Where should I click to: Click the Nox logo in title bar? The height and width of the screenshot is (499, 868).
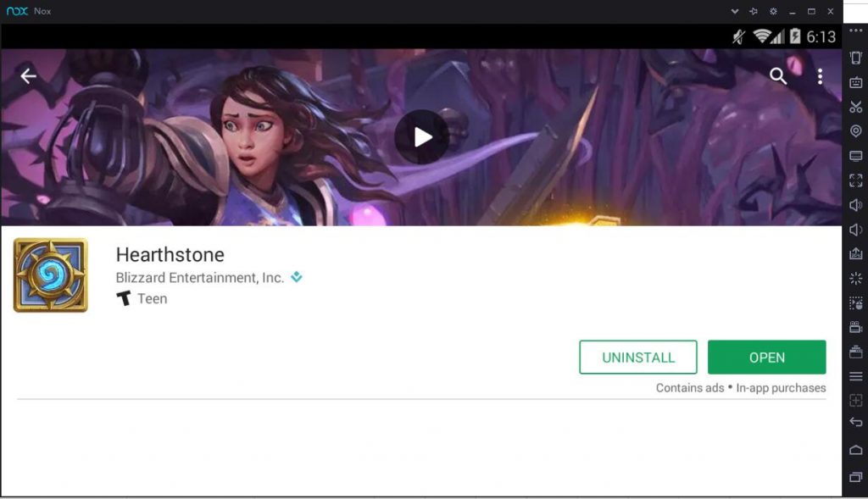17,11
